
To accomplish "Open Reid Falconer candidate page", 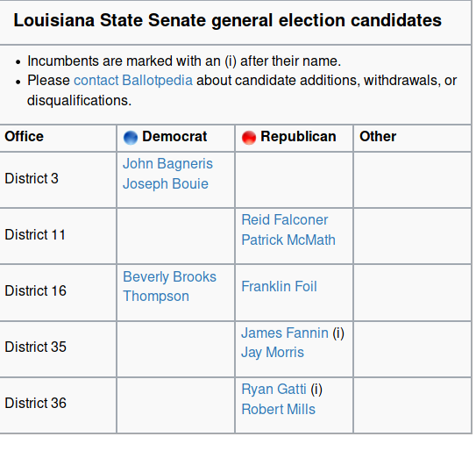I will pyautogui.click(x=284, y=219).
